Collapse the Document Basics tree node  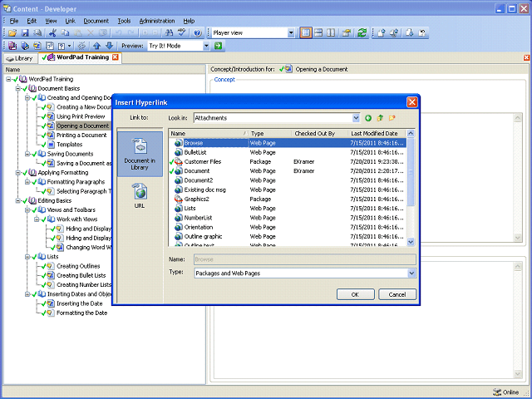pyautogui.click(x=18, y=89)
